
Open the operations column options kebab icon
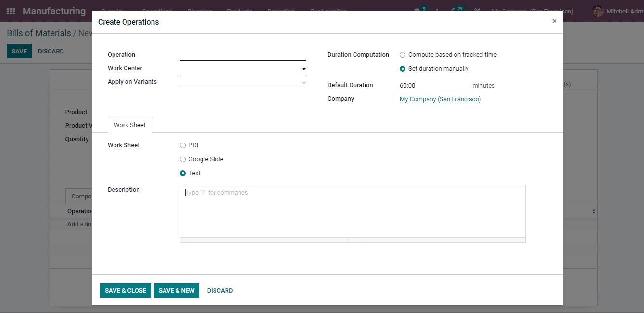pos(593,211)
